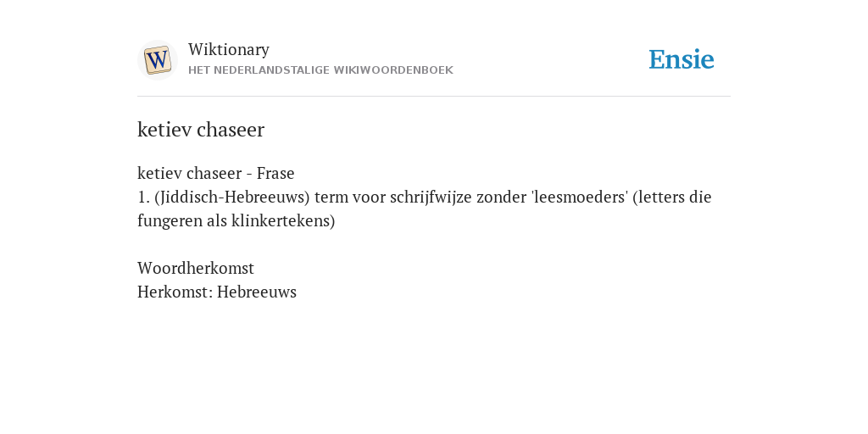Click the 'Woordherkomst' section heading
The image size is (868, 434).
pyautogui.click(x=196, y=268)
